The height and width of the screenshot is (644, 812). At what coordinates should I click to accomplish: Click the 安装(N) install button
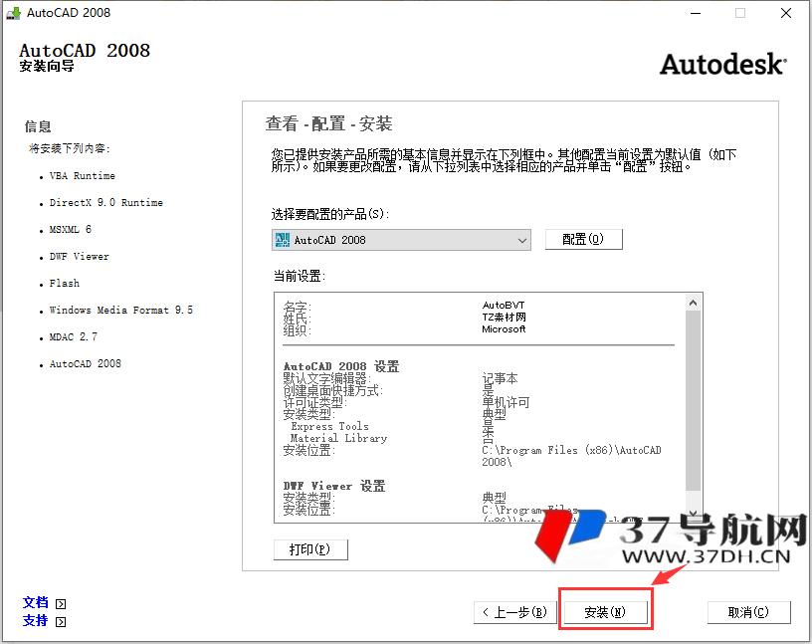[605, 612]
